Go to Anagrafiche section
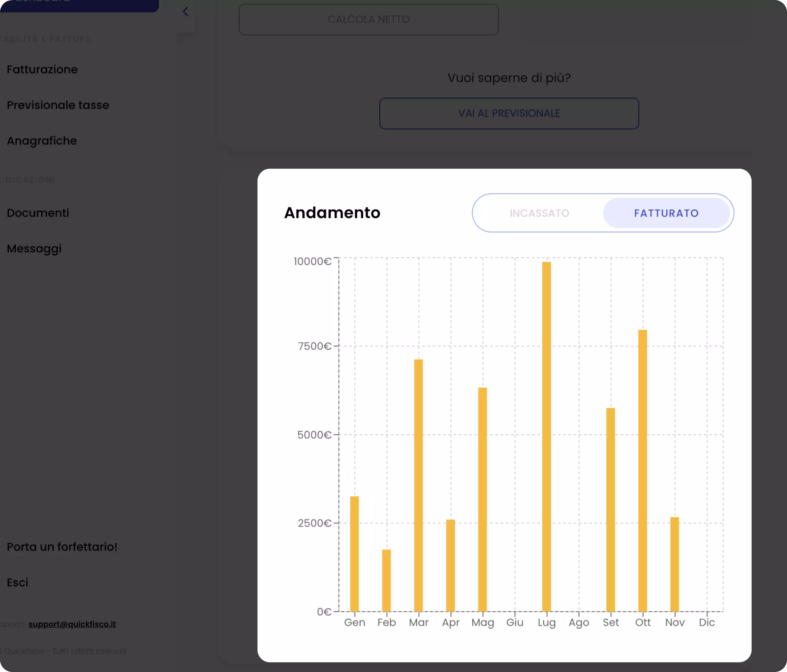This screenshot has width=787, height=672. [x=42, y=141]
